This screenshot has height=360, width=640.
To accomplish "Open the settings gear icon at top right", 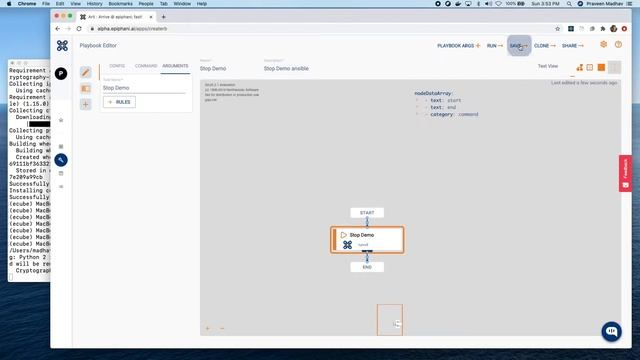I will pyautogui.click(x=603, y=44).
